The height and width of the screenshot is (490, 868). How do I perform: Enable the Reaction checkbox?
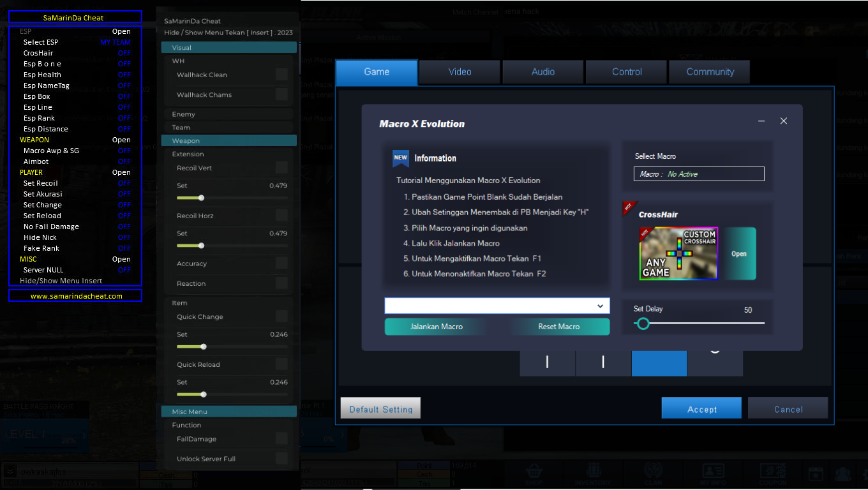click(281, 283)
